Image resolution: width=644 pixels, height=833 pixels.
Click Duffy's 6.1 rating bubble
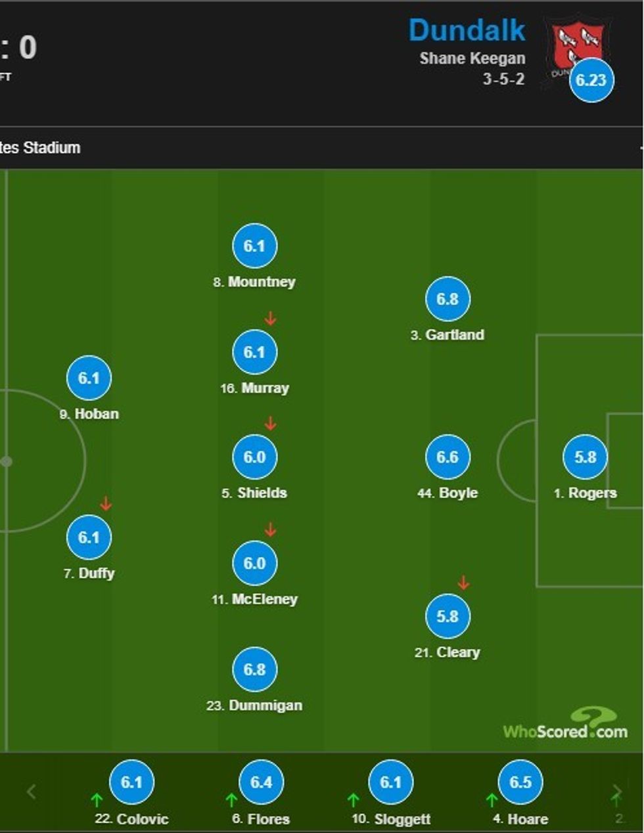(x=89, y=537)
